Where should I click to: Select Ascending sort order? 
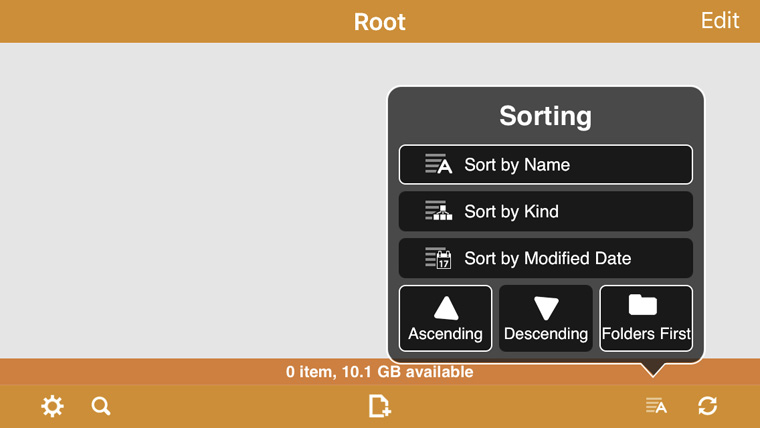click(x=445, y=318)
